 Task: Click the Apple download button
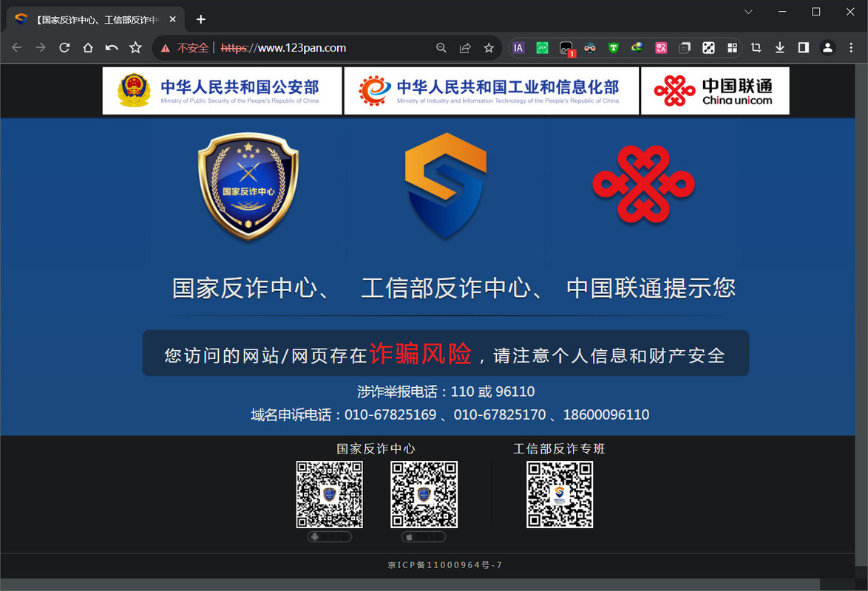click(424, 537)
